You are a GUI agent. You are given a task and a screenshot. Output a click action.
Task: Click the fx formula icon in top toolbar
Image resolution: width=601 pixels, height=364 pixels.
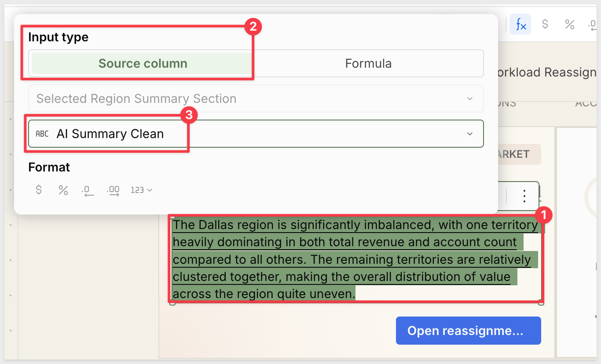[520, 25]
